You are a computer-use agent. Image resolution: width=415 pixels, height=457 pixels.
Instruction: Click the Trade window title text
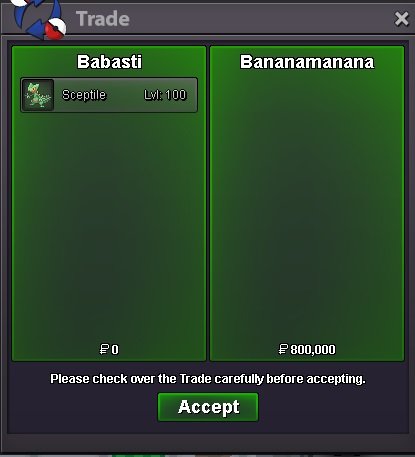coord(103,19)
